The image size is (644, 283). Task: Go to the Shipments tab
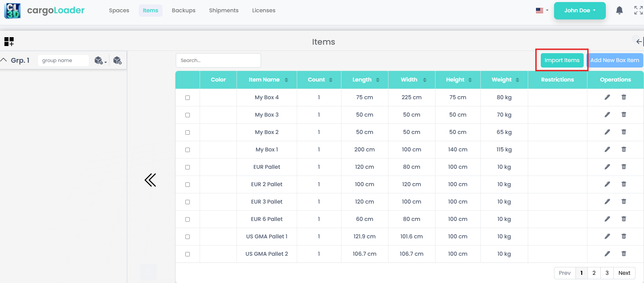click(224, 11)
